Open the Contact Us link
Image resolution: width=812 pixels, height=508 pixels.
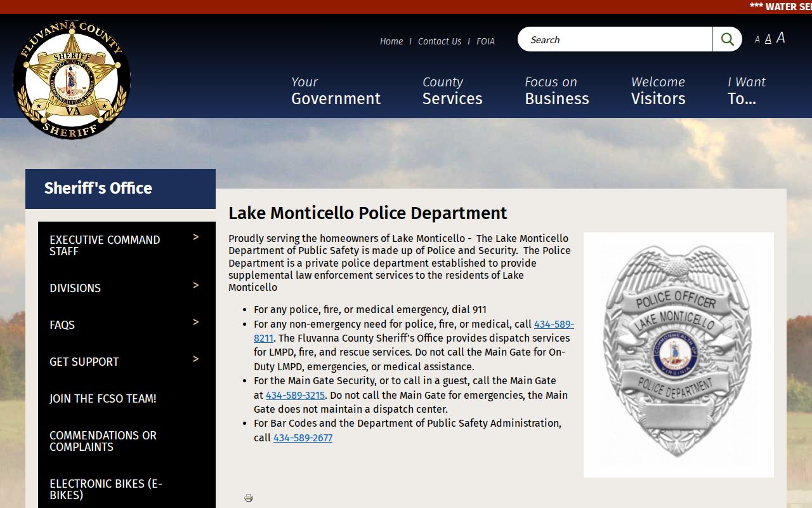click(440, 41)
